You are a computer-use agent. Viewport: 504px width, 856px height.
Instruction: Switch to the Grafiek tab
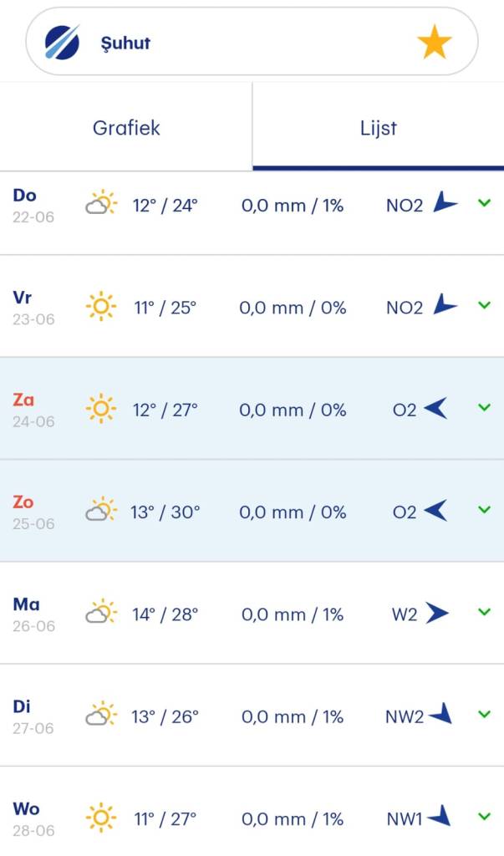pyautogui.click(x=126, y=128)
